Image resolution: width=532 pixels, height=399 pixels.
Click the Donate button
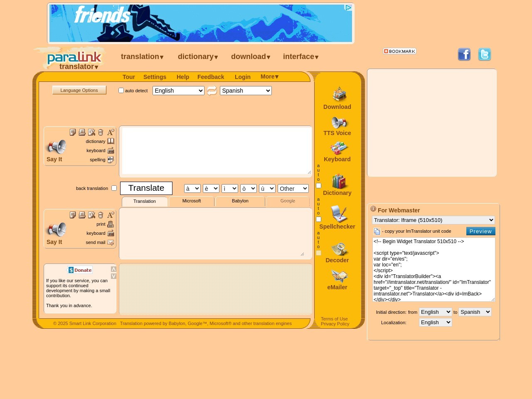point(80,270)
